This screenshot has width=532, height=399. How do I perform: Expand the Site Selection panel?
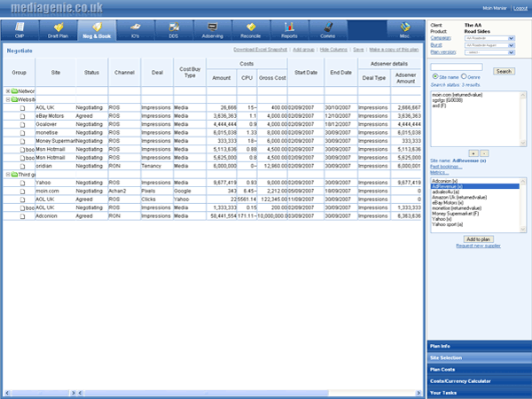click(x=479, y=358)
